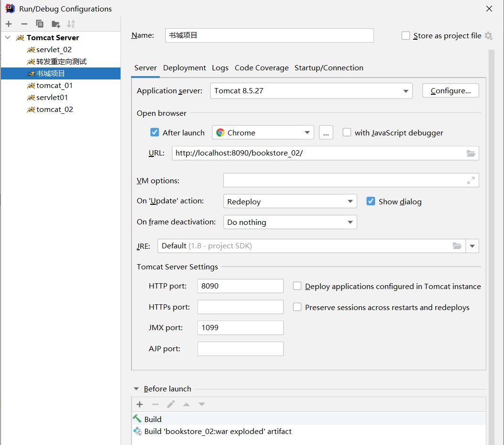Browse for URL using folder icon

[x=471, y=154]
